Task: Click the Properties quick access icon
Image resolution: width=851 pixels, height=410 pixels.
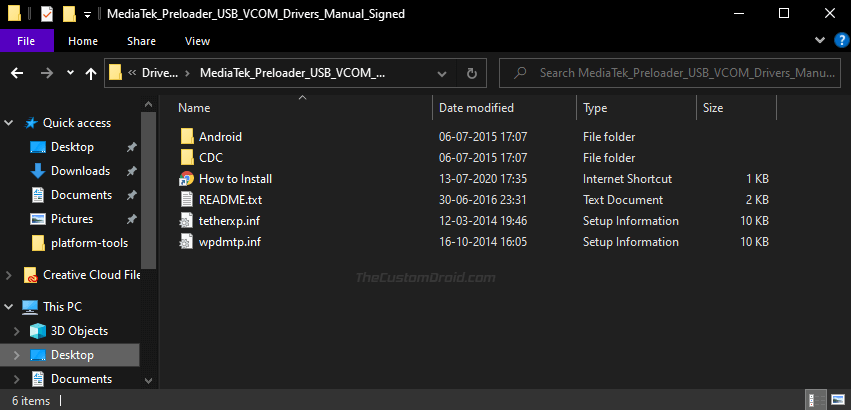Action: point(45,15)
